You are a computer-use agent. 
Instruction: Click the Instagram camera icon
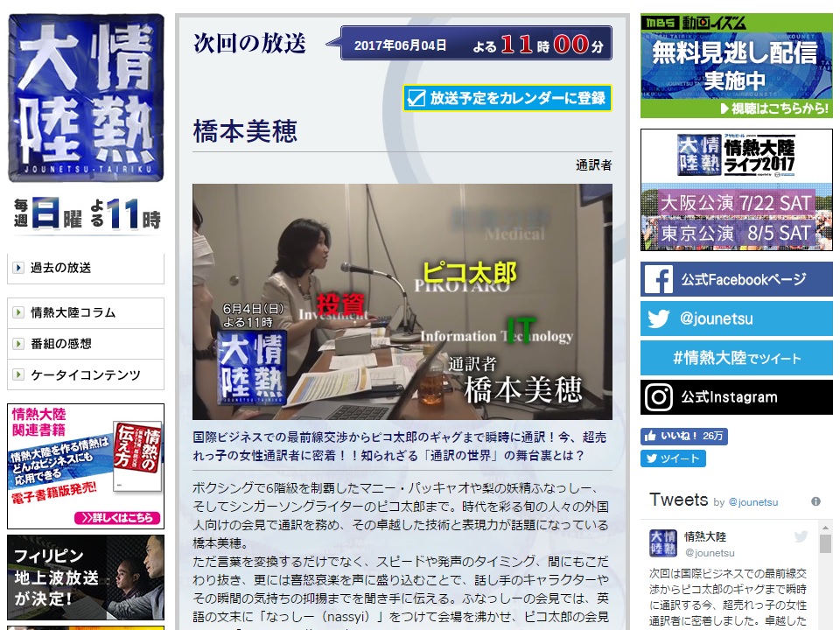[658, 397]
